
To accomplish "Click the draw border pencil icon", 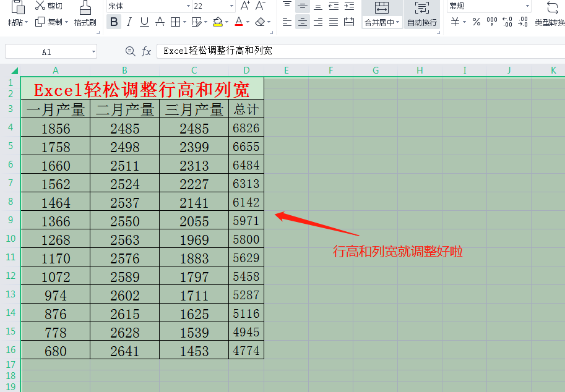I will [197, 22].
